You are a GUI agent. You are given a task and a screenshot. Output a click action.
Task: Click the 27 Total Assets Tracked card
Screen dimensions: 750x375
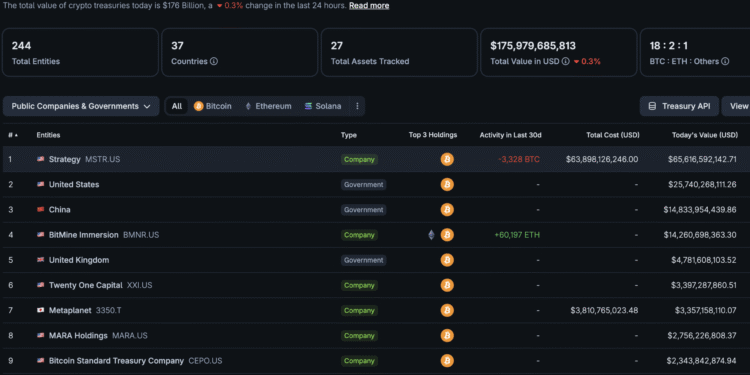click(x=399, y=52)
